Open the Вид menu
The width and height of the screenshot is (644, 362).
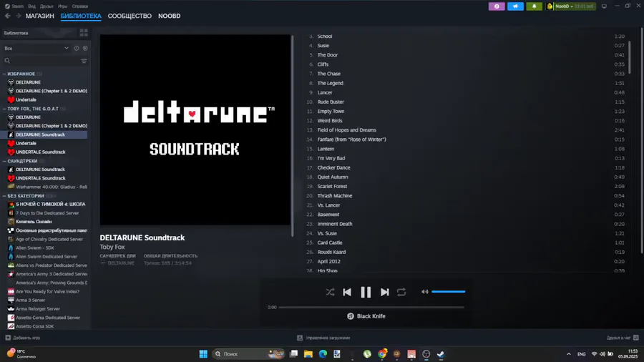(31, 6)
